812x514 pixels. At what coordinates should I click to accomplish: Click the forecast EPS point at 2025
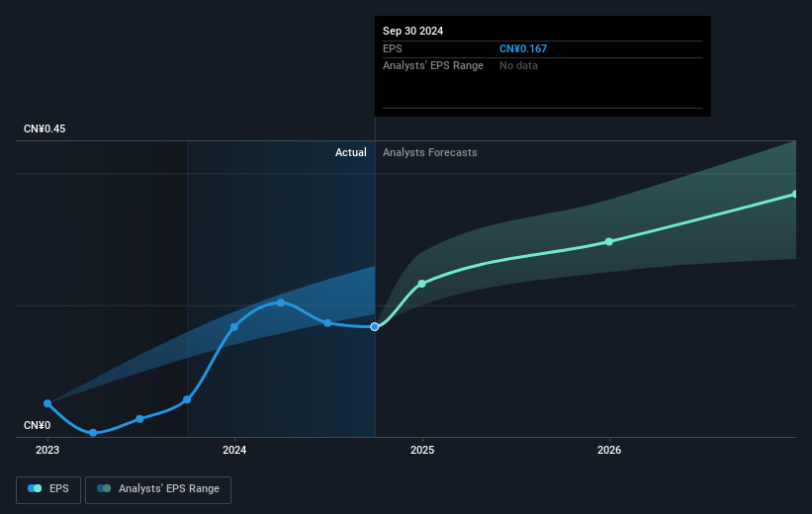[x=422, y=284]
